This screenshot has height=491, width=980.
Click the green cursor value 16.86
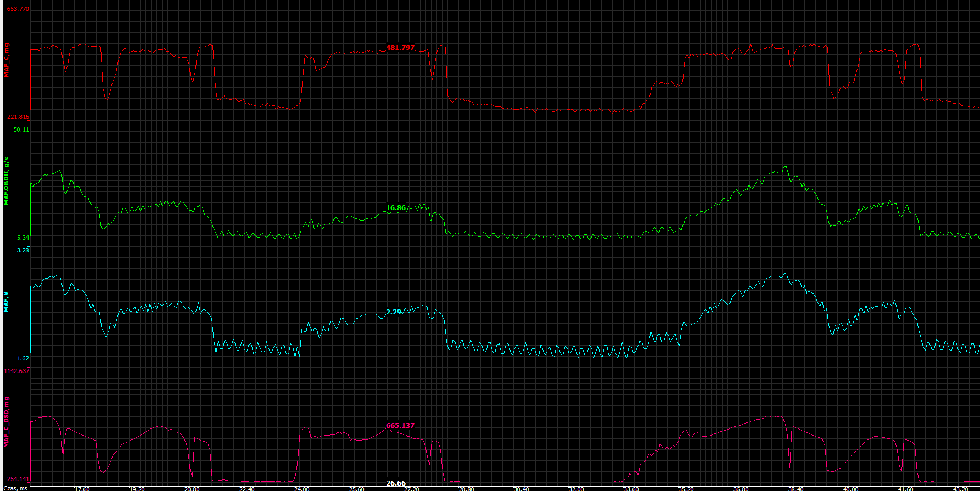click(x=396, y=208)
